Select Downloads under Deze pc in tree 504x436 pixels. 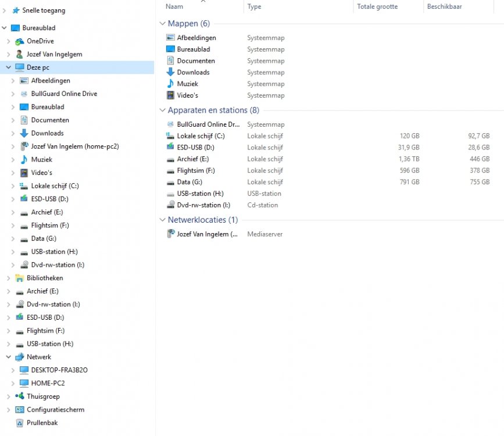point(47,133)
